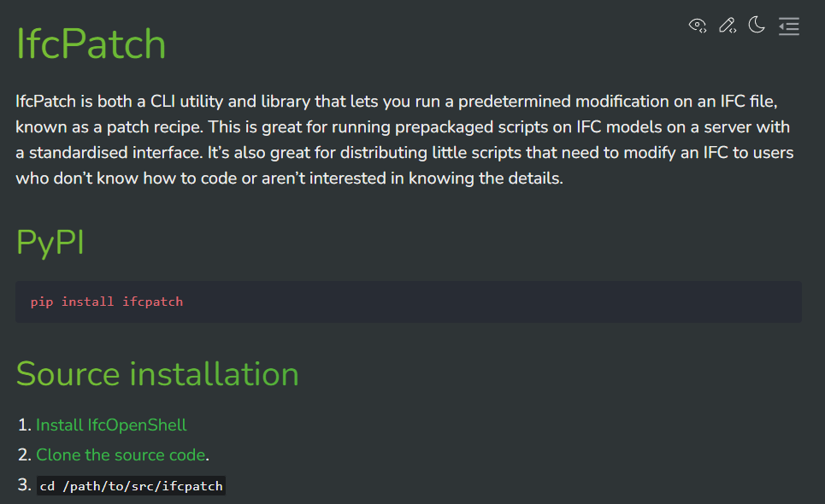The width and height of the screenshot is (825, 504).
Task: Click the IfcPatch main page heading
Action: [x=91, y=44]
